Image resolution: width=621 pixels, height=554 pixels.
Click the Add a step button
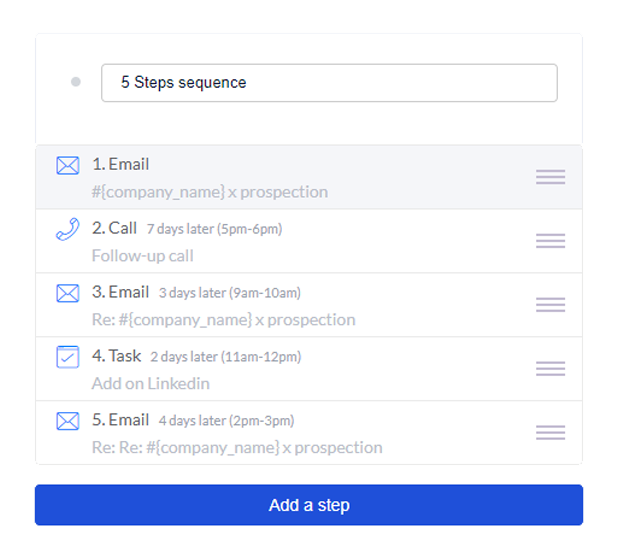point(309,505)
